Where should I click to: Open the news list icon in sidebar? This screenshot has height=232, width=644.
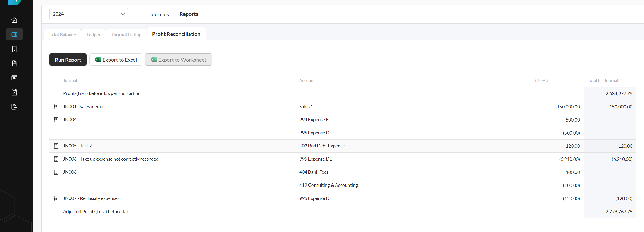(x=14, y=78)
